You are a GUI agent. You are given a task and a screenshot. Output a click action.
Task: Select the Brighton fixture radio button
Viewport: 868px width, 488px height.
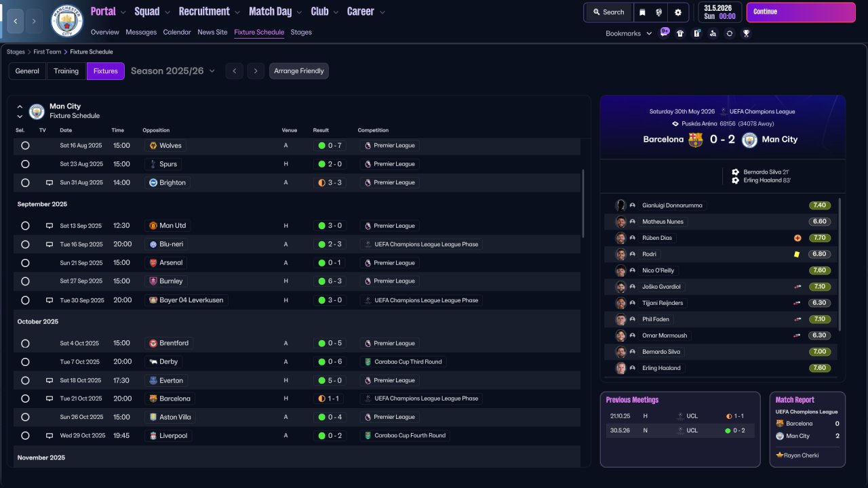pyautogui.click(x=25, y=182)
